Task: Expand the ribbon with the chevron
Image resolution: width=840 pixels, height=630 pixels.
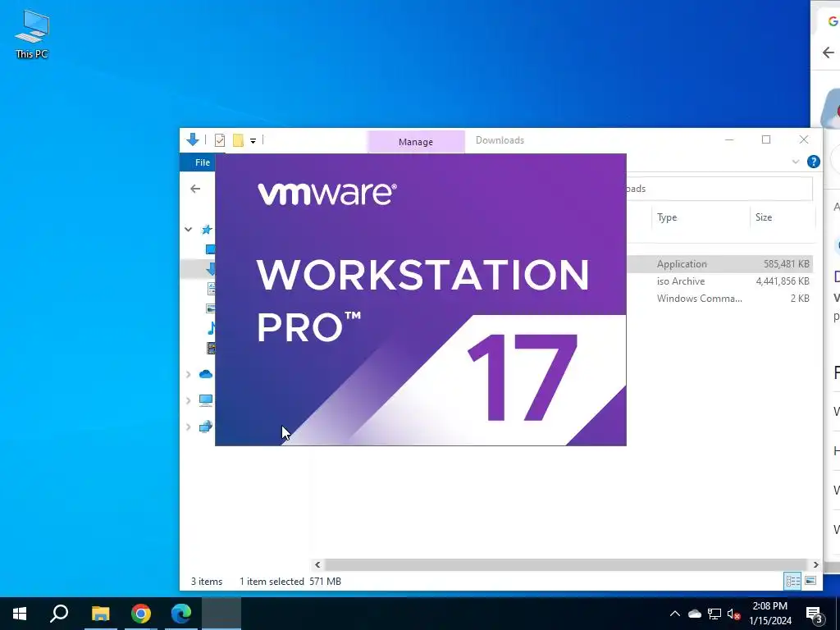Action: [796, 162]
